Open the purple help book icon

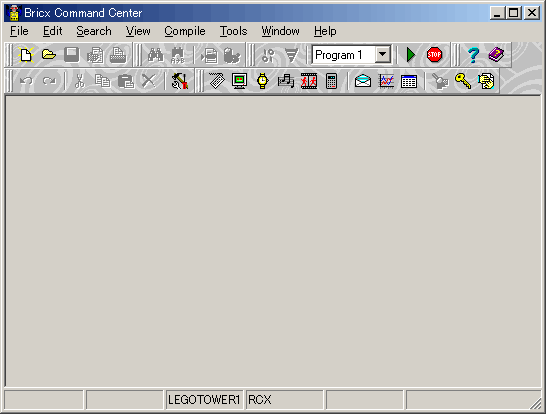tap(496, 55)
